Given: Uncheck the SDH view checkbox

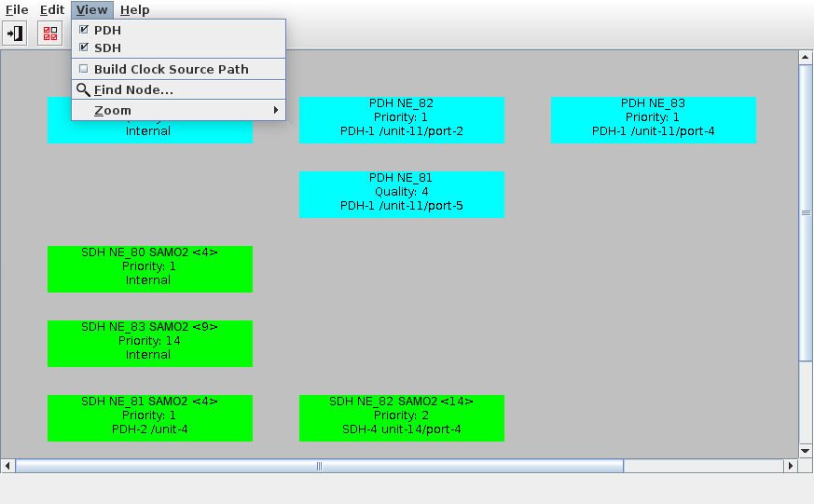Looking at the screenshot, I should click(x=84, y=48).
